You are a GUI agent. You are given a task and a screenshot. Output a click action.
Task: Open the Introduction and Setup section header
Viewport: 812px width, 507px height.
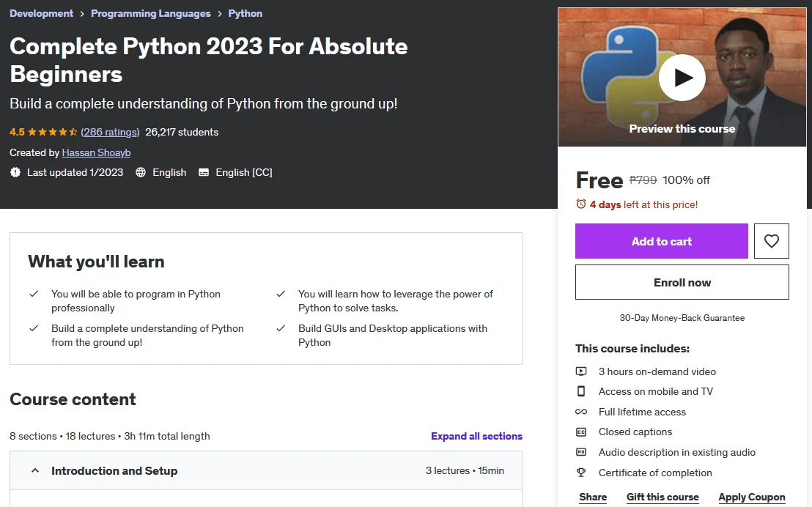click(266, 470)
